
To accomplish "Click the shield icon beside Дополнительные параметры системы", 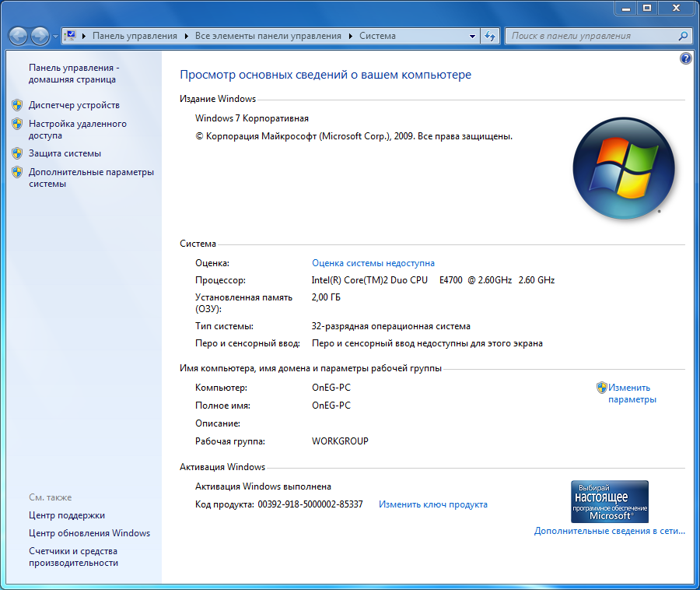I will pyautogui.click(x=17, y=172).
